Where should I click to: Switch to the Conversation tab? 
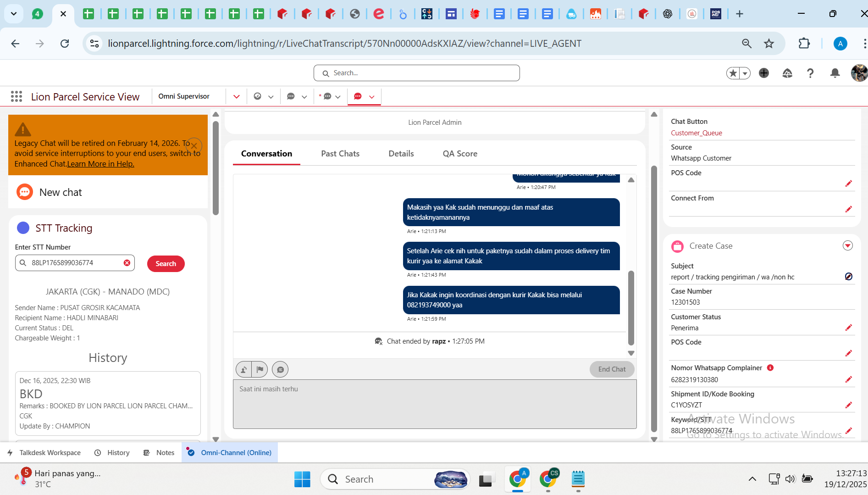266,154
